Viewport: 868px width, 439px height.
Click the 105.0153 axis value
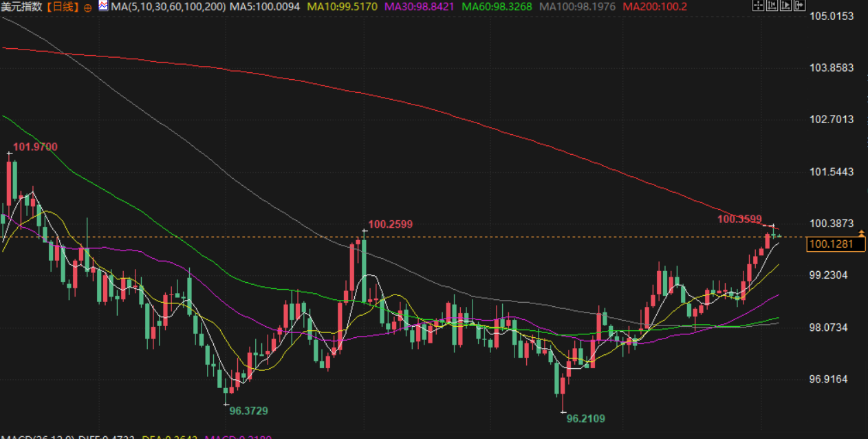point(832,16)
